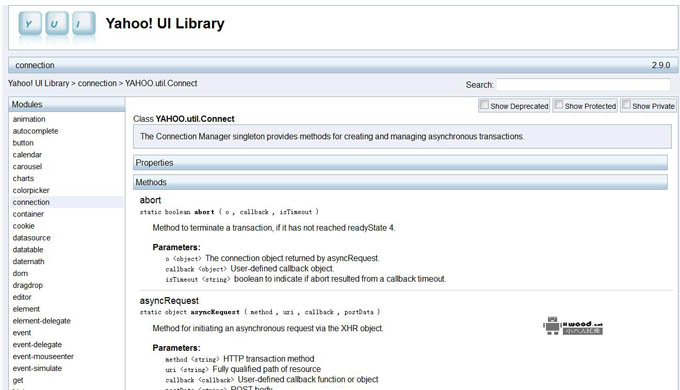680x390 pixels.
Task: Open the cookie module
Action: tap(23, 226)
